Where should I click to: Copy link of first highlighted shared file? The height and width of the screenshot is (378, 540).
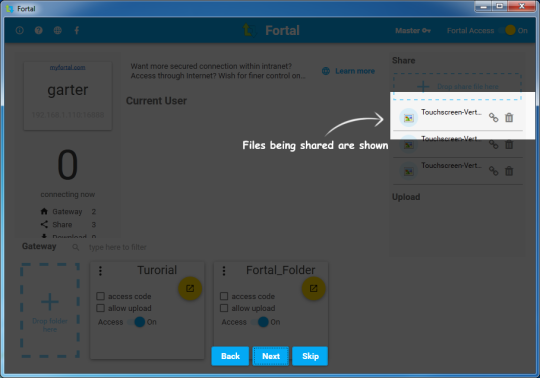pos(494,118)
